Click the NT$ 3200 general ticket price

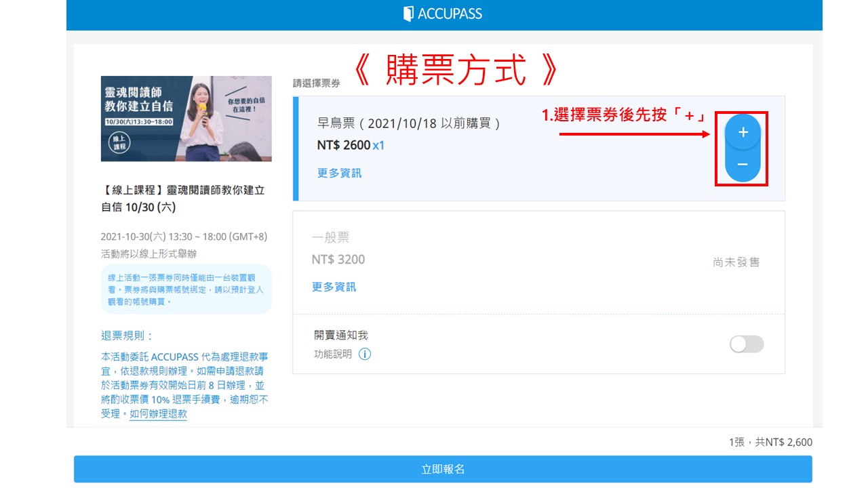coord(338,260)
